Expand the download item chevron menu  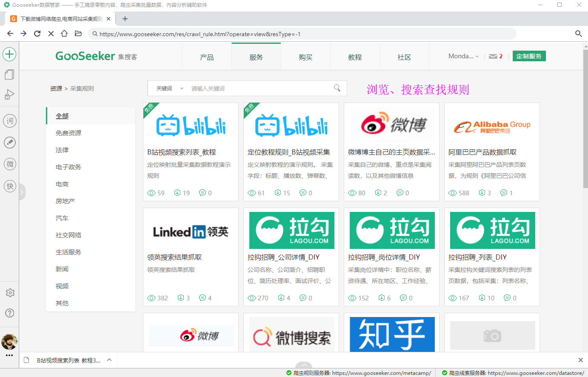coord(109,360)
